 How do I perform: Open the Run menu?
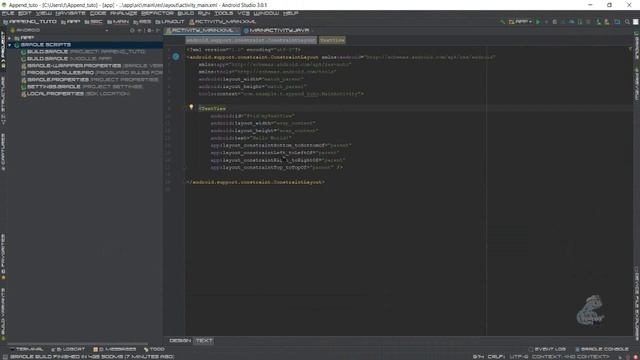pos(204,13)
